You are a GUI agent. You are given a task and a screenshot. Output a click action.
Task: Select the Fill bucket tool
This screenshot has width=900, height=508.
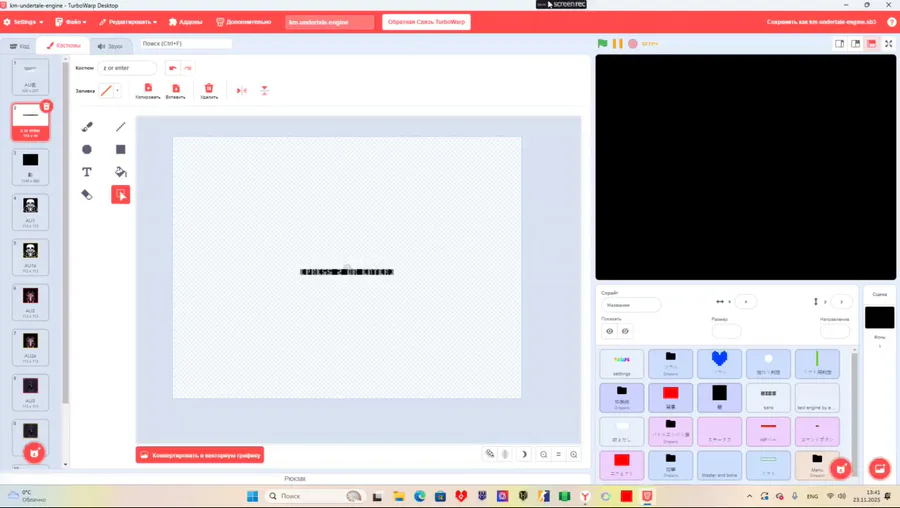(x=121, y=172)
